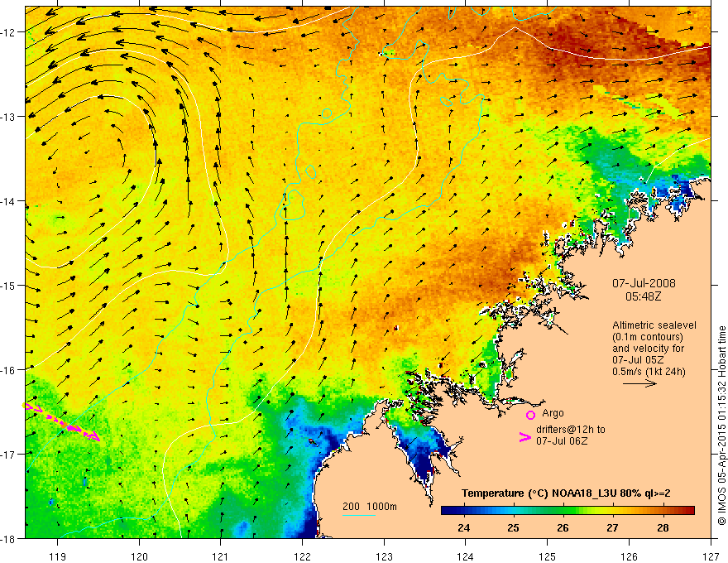The height and width of the screenshot is (563, 728).
Task: Click the 'Temperature (°C) NOAA18_L3U 80% ql>=2' title
Action: pos(566,493)
